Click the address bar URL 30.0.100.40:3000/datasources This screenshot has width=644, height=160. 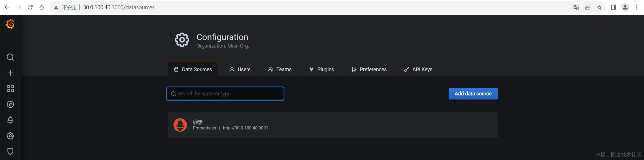pos(119,7)
